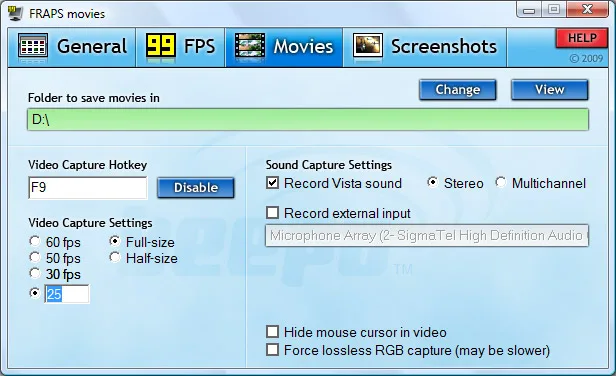
Task: Enable Hide mouse cursor in video
Action: [x=272, y=332]
